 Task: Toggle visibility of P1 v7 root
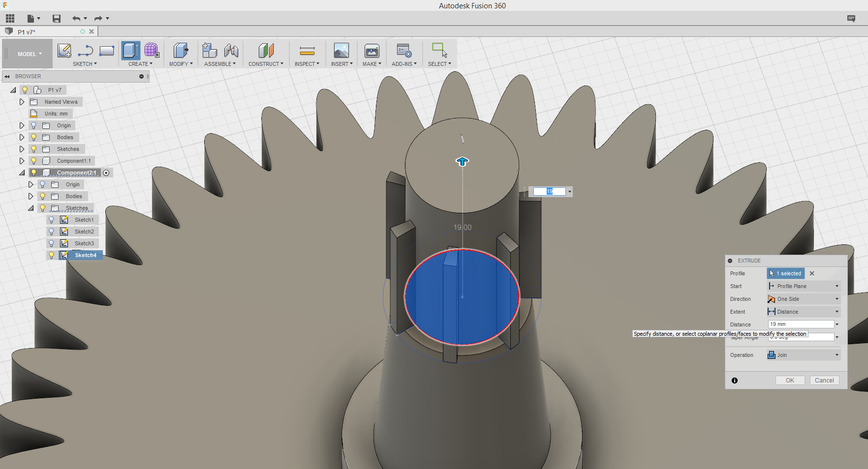[x=25, y=90]
